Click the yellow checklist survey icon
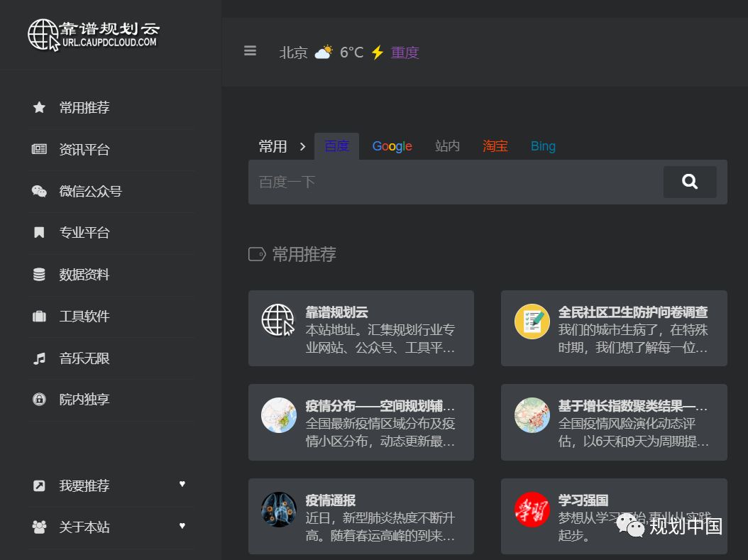Screen dimensions: 748x560 click(532, 321)
